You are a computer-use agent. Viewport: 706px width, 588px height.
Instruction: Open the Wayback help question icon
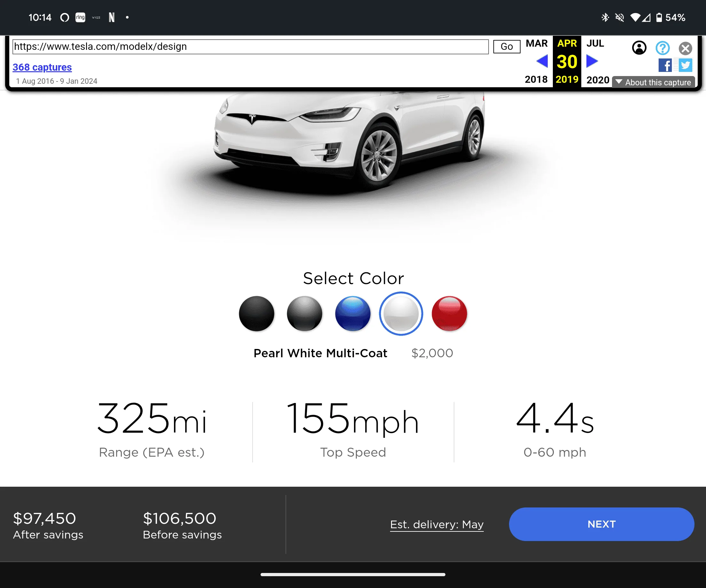click(662, 48)
